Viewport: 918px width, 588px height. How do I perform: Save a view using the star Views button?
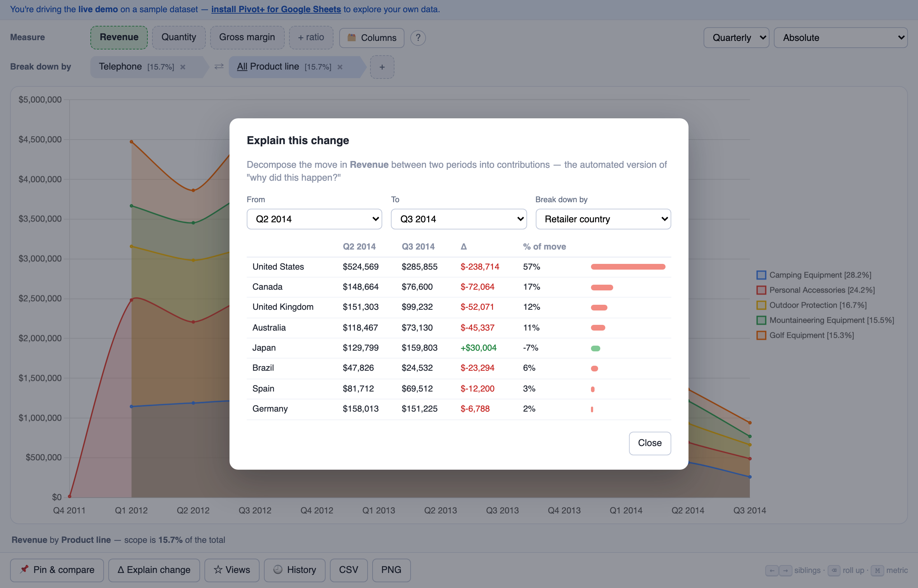pyautogui.click(x=232, y=570)
